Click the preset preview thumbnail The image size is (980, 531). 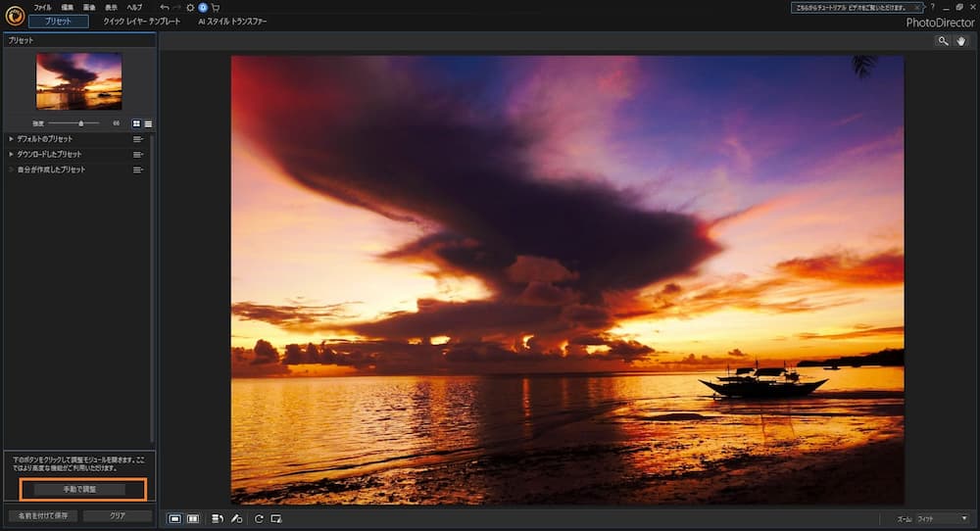tap(78, 81)
